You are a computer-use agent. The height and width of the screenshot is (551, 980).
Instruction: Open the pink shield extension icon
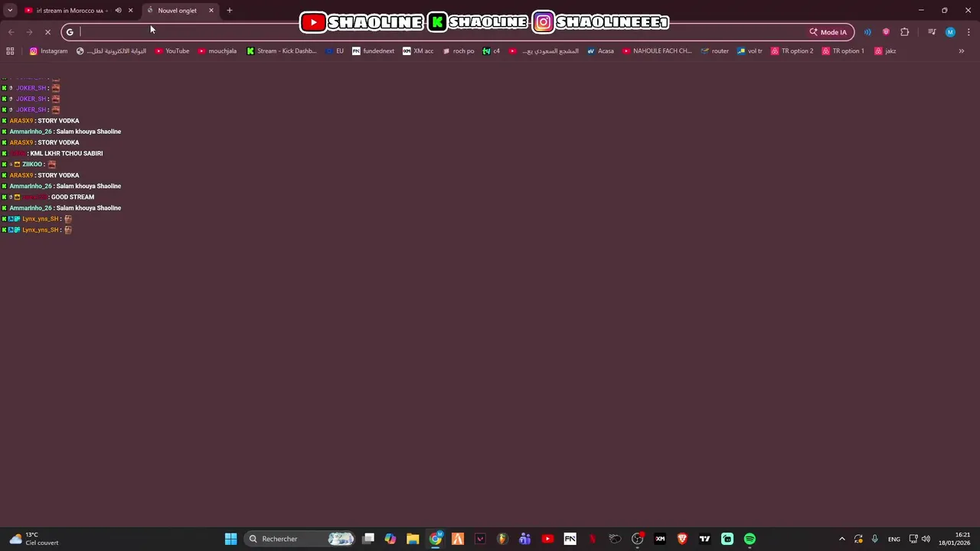(886, 32)
